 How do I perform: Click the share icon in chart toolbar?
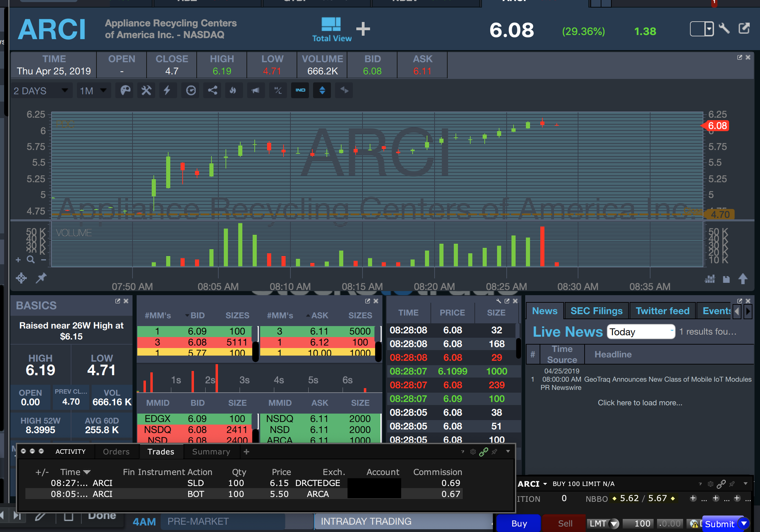coord(212,91)
